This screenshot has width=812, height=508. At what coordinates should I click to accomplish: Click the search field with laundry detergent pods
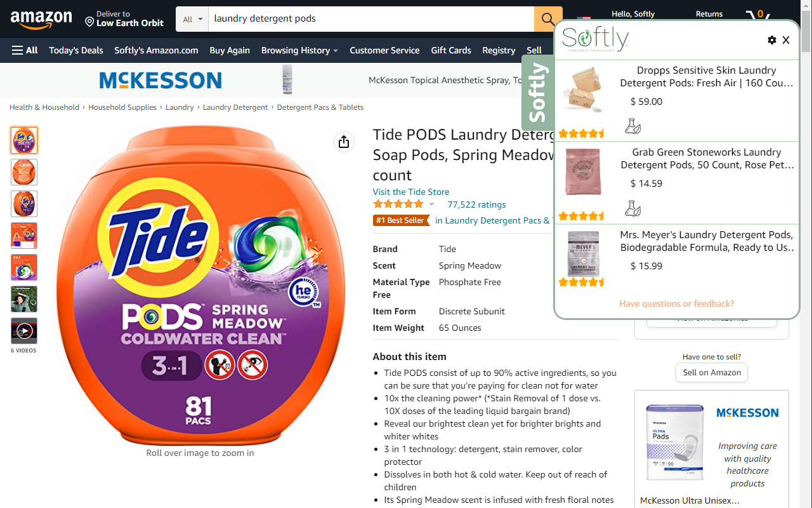tap(371, 19)
